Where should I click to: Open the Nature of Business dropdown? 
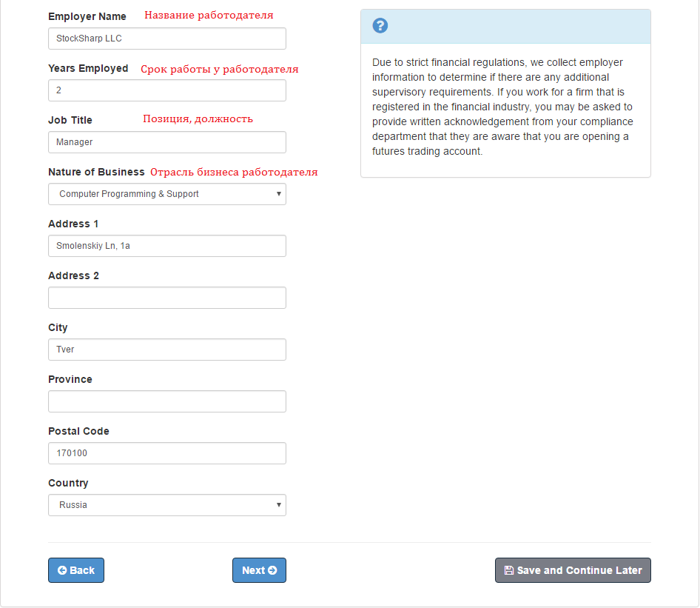pos(166,194)
